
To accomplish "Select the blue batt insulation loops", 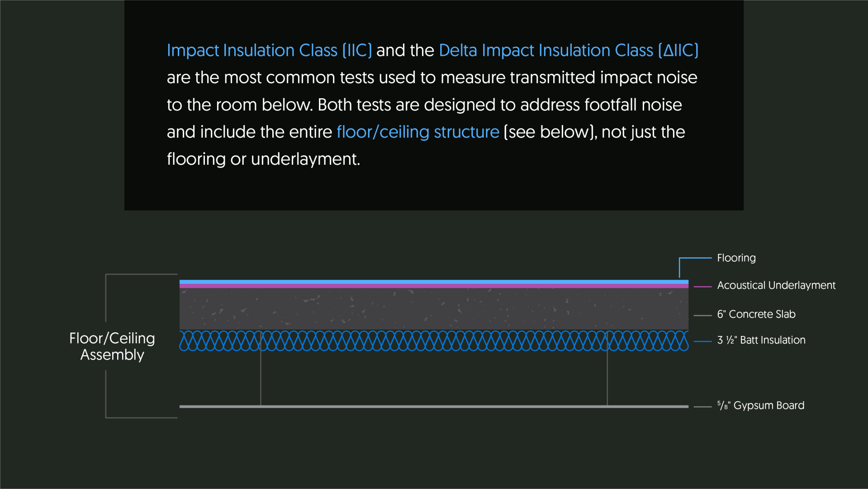I will pyautogui.click(x=434, y=341).
